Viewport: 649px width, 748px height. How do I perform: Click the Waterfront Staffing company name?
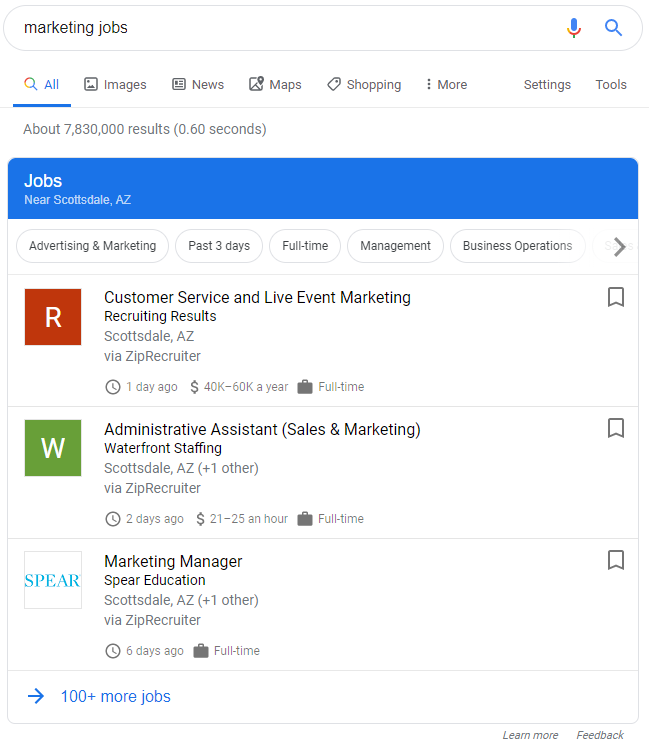coord(163,448)
